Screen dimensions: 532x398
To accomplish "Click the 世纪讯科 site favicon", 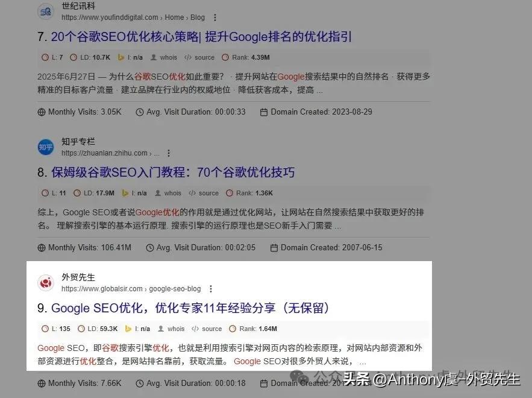I will click(45, 11).
